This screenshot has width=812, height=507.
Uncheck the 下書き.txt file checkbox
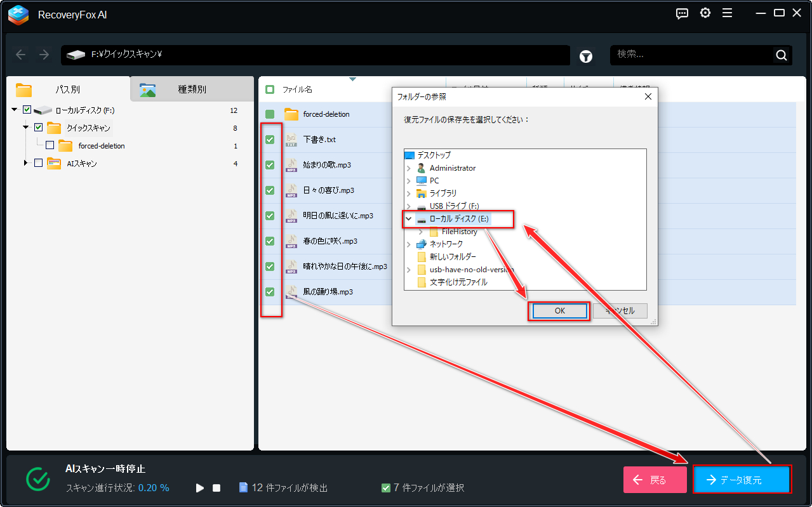tap(270, 140)
